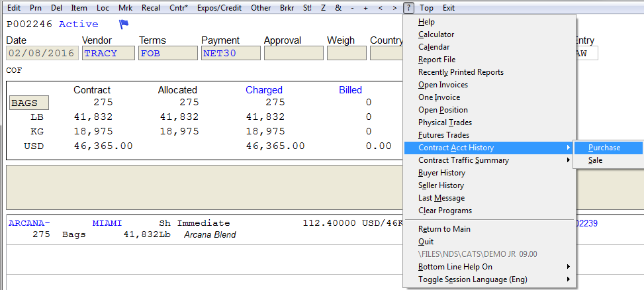
Task: Click the Active status link
Action: point(79,24)
